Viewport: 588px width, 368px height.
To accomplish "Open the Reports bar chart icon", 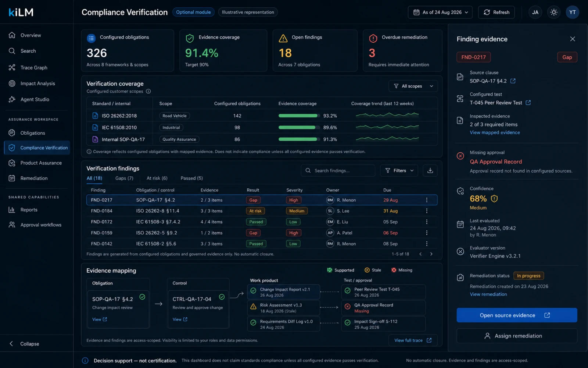I will click(12, 210).
